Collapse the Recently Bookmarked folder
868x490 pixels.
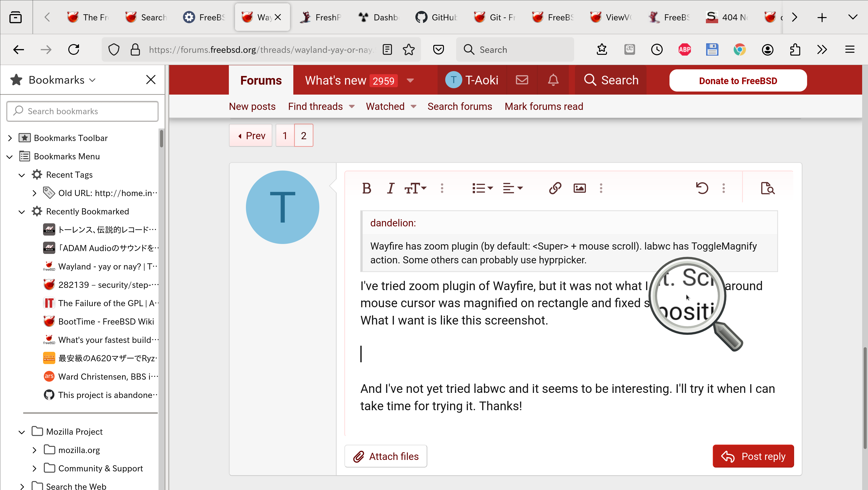pos(22,212)
